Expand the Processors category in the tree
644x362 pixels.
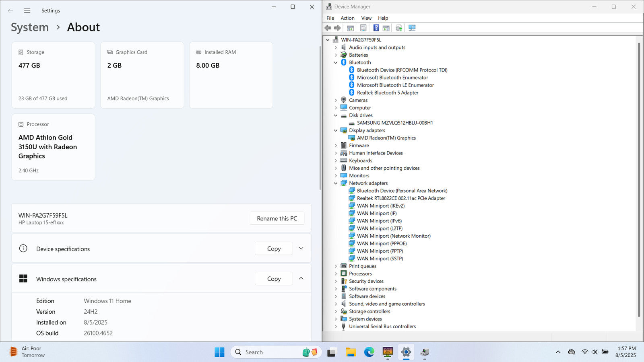(336, 274)
